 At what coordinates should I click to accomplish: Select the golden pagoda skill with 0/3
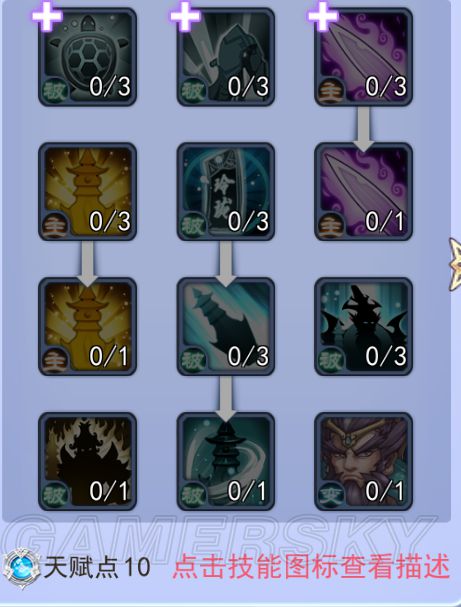click(87, 192)
